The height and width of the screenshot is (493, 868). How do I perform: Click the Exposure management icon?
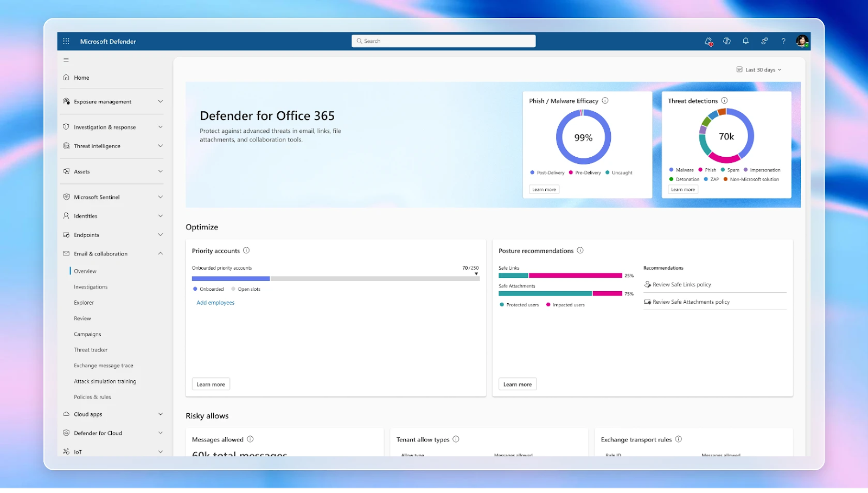[x=66, y=101]
